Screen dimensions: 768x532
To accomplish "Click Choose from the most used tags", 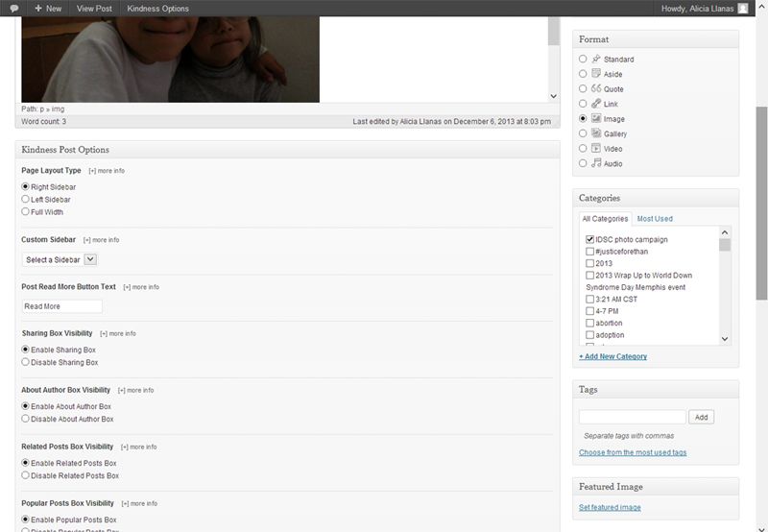I will (x=633, y=452).
